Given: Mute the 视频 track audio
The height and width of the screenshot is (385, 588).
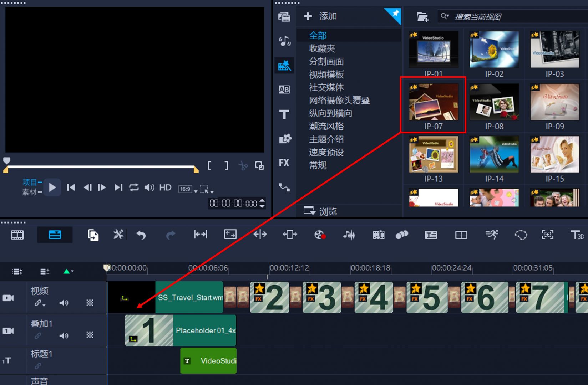Looking at the screenshot, I should click(x=64, y=303).
